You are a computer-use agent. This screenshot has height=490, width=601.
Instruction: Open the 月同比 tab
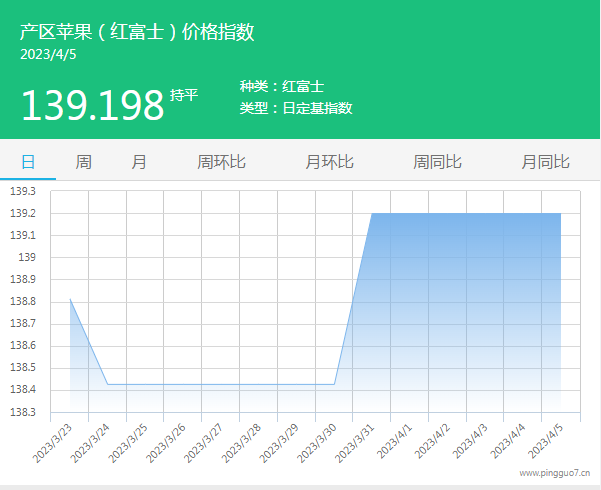(545, 162)
